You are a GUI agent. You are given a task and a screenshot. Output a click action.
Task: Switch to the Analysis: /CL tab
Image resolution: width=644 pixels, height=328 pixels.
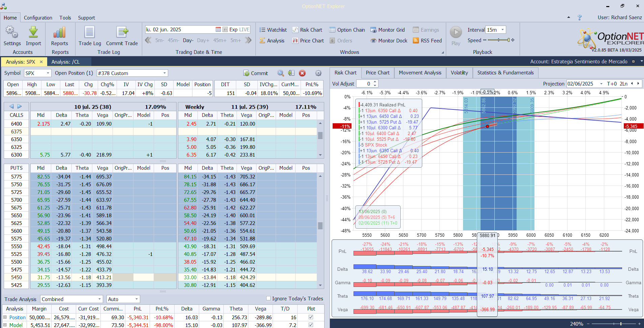pyautogui.click(x=66, y=62)
